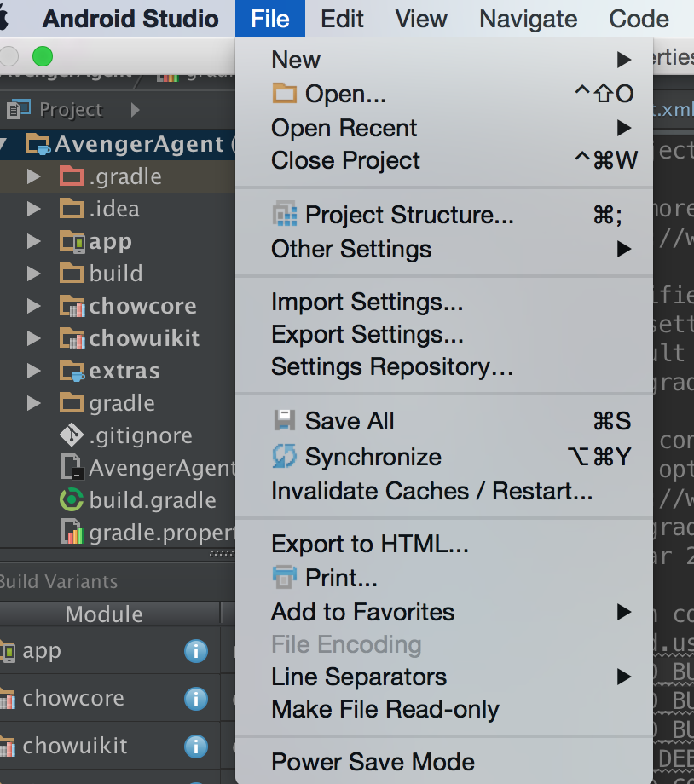Open the Line Separators submenu
This screenshot has width=694, height=784.
(444, 677)
